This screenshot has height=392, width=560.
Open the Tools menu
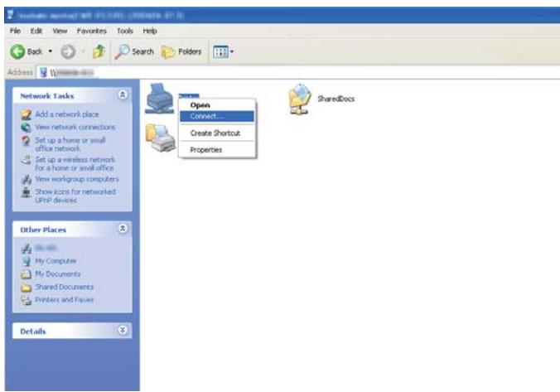coord(124,31)
